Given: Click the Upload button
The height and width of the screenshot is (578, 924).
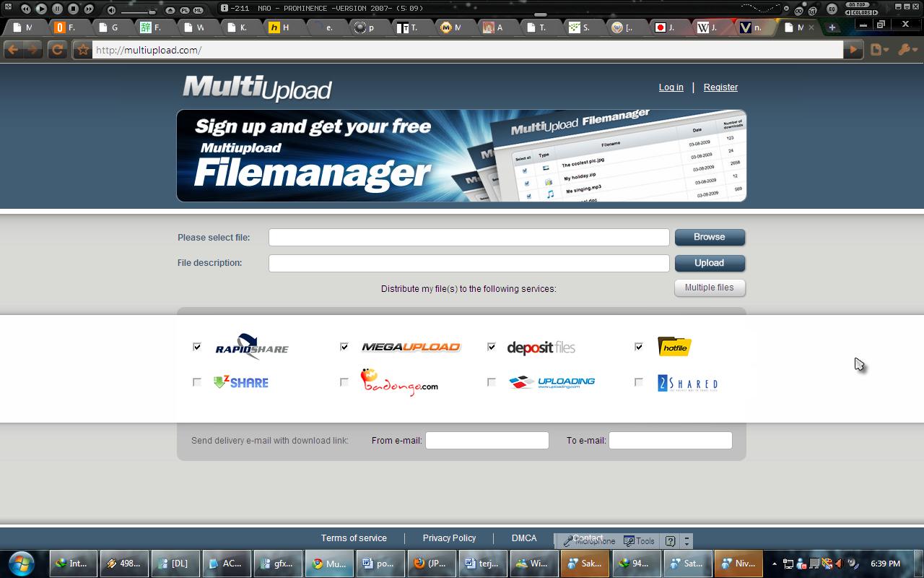Looking at the screenshot, I should [x=710, y=263].
